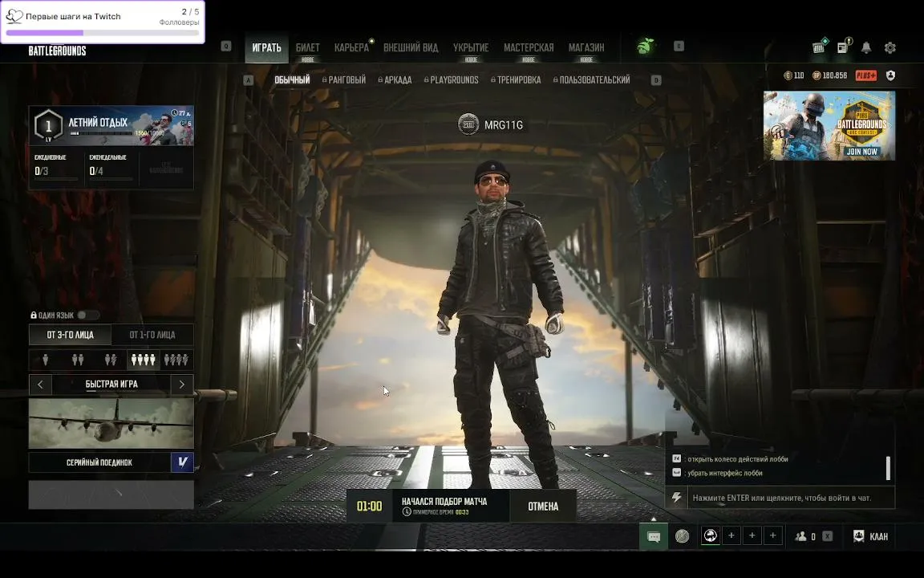Image resolution: width=924 pixels, height=578 pixels.
Task: Go to next game mode with right arrow
Action: [182, 384]
